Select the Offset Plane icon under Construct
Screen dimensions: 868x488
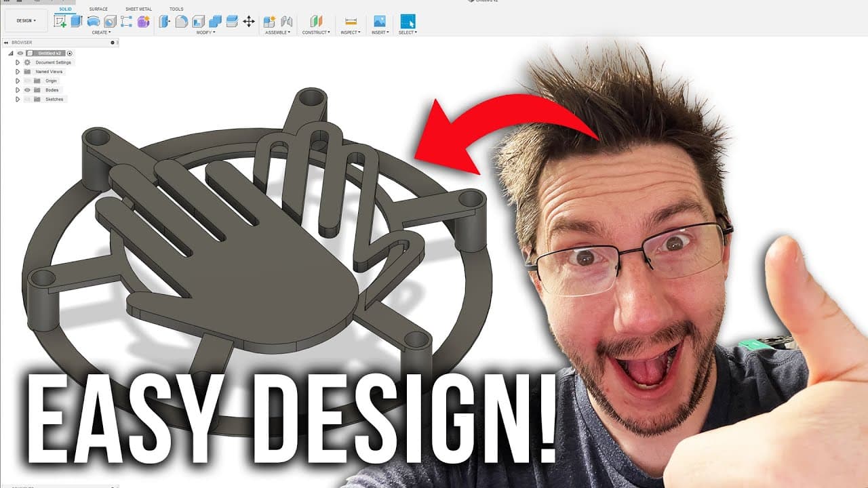pyautogui.click(x=315, y=22)
